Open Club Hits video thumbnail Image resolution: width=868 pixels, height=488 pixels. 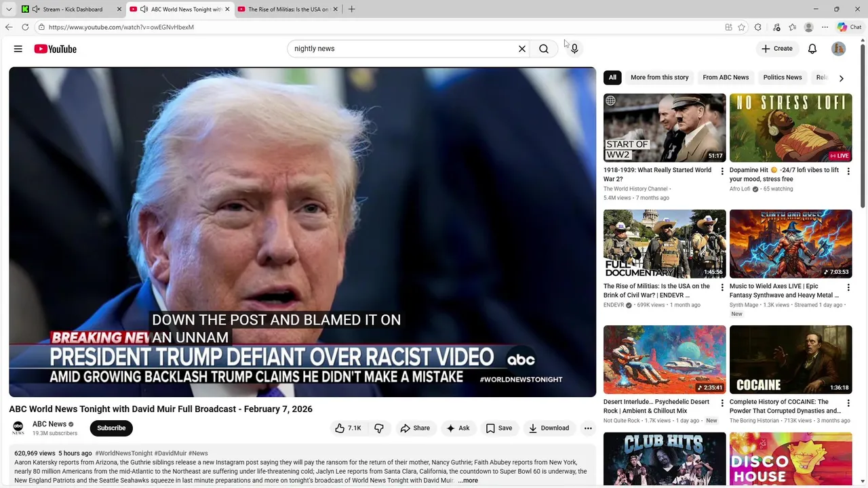click(665, 460)
